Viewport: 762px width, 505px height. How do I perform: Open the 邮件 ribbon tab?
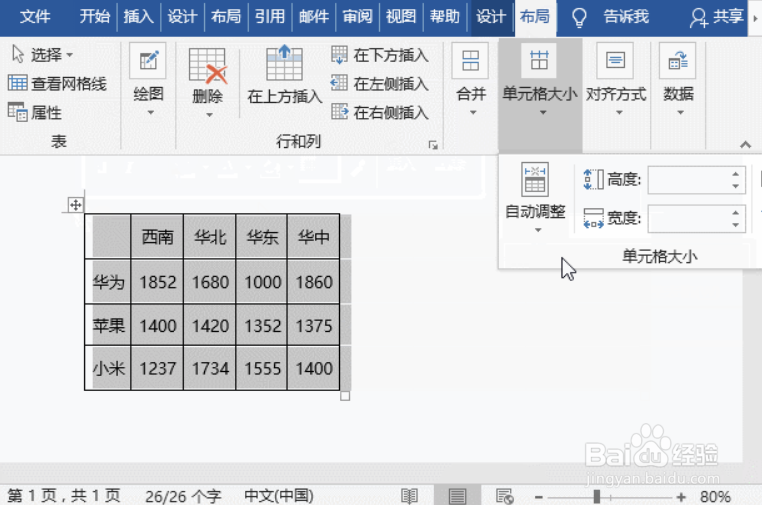tap(313, 17)
